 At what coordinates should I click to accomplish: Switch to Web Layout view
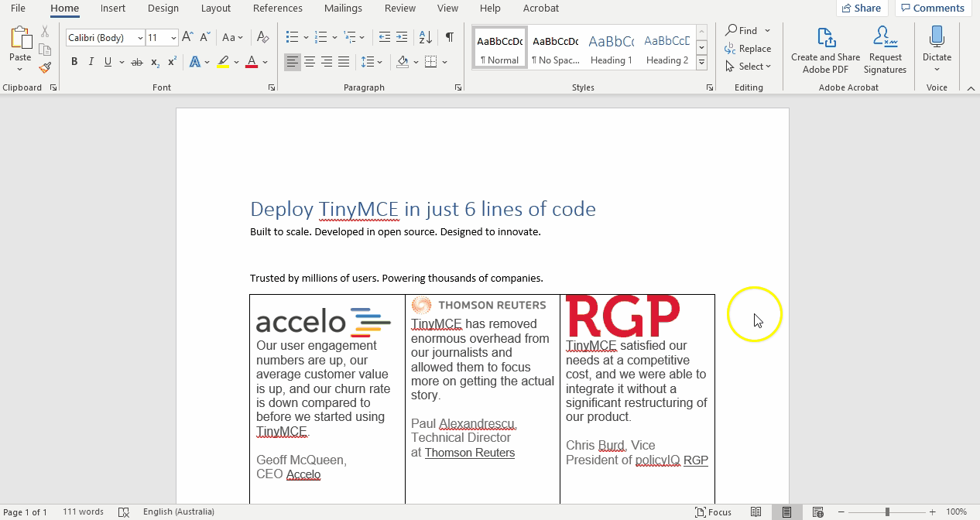coord(817,512)
